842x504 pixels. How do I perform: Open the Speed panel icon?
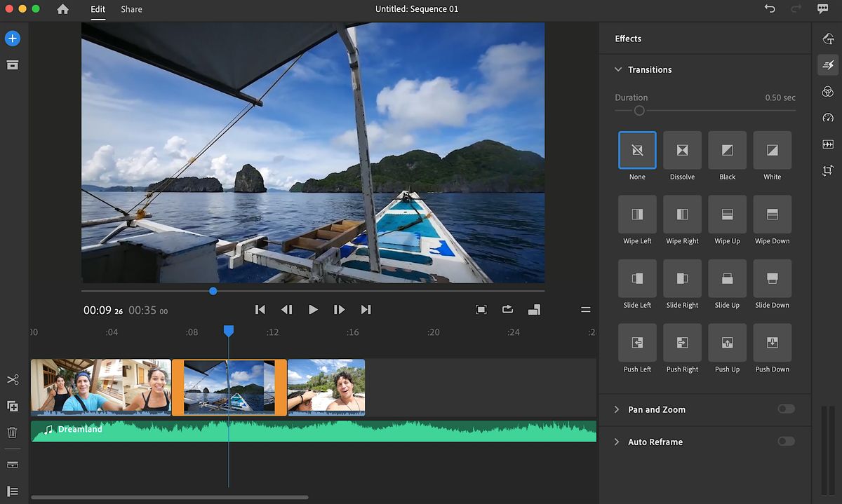(x=828, y=118)
